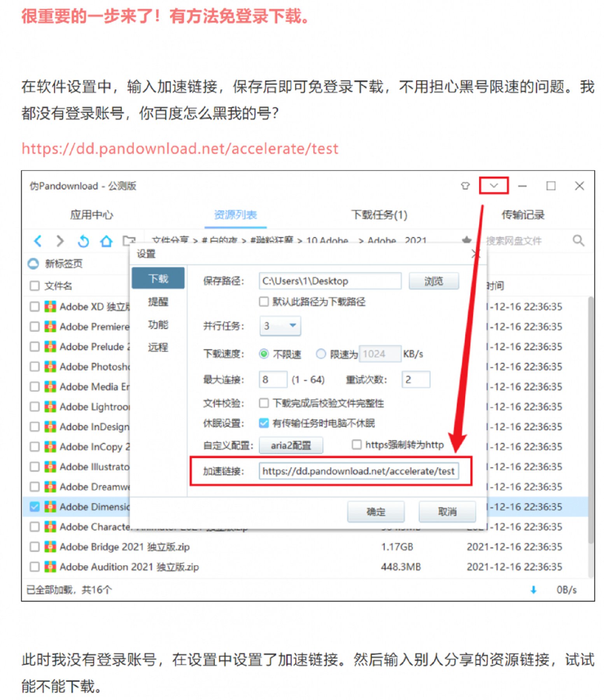This screenshot has height=700, width=604.
Task: Open the 传输记录 tab
Action: [x=523, y=215]
